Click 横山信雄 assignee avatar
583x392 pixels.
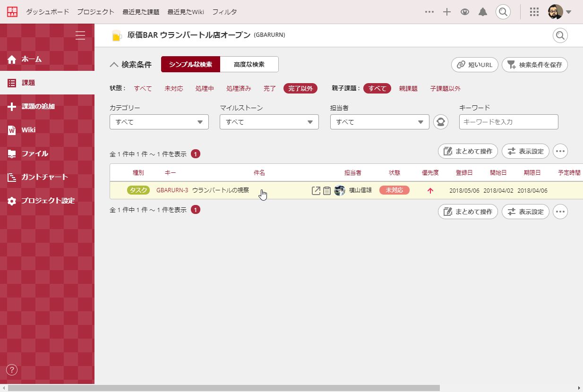pyautogui.click(x=340, y=190)
